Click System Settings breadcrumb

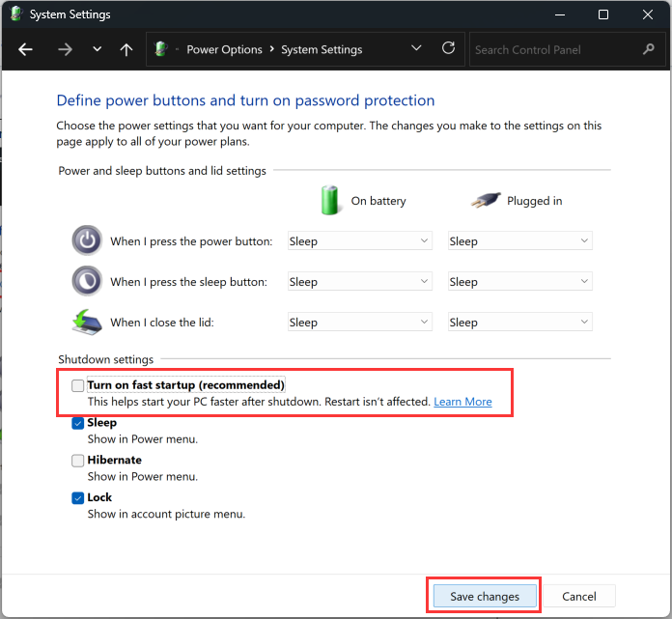click(x=322, y=49)
